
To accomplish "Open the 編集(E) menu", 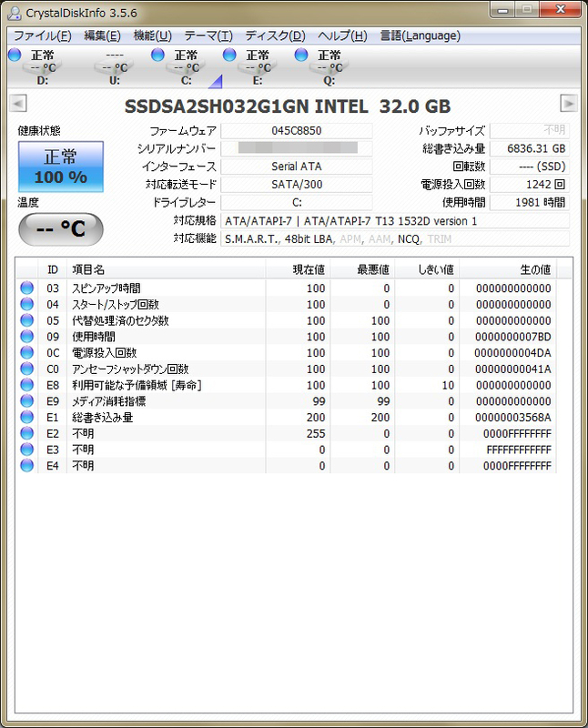I will pyautogui.click(x=102, y=35).
